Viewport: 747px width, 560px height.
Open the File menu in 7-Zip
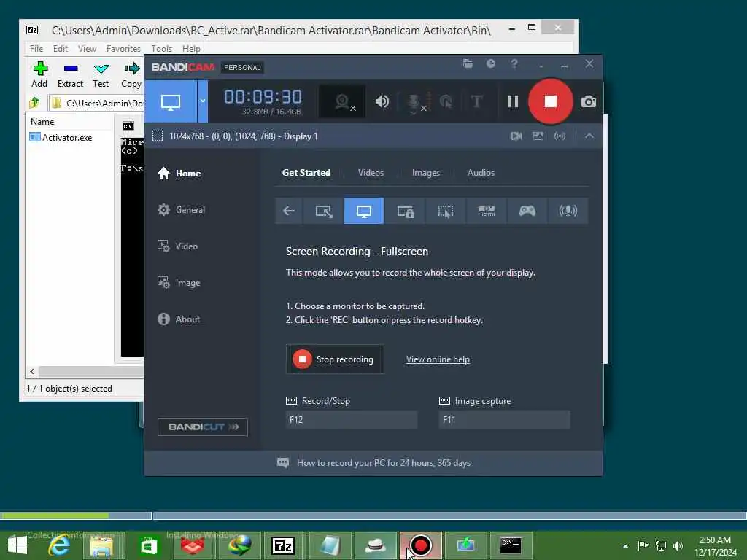coord(36,49)
